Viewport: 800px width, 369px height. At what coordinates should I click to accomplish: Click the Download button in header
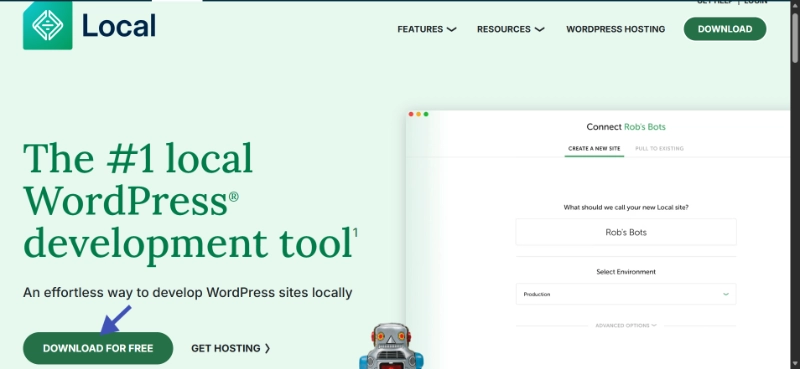(x=724, y=29)
